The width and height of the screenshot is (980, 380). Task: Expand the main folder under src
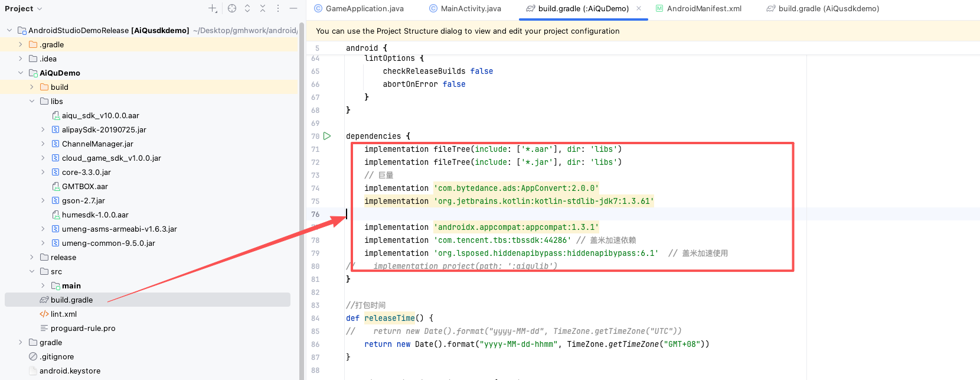[43, 285]
